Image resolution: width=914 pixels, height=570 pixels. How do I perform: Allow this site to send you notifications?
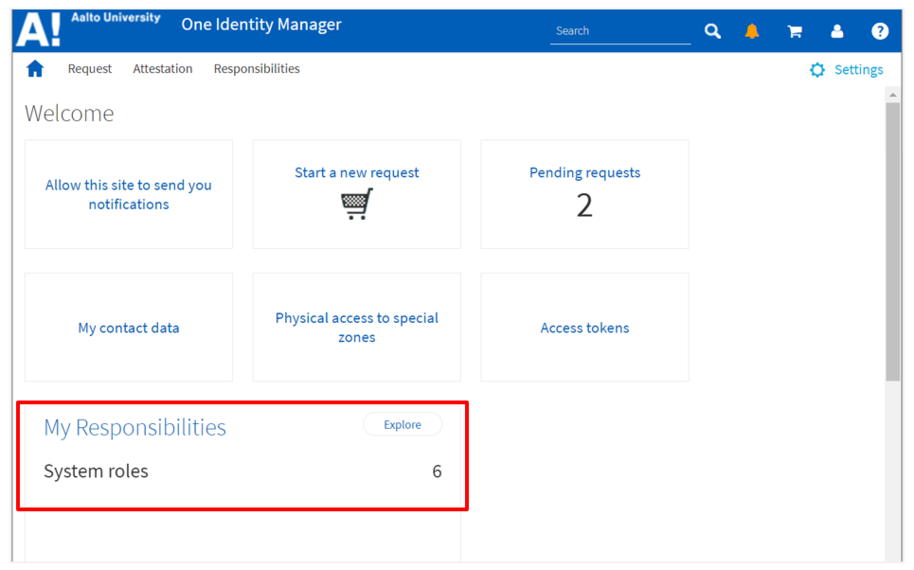[129, 194]
